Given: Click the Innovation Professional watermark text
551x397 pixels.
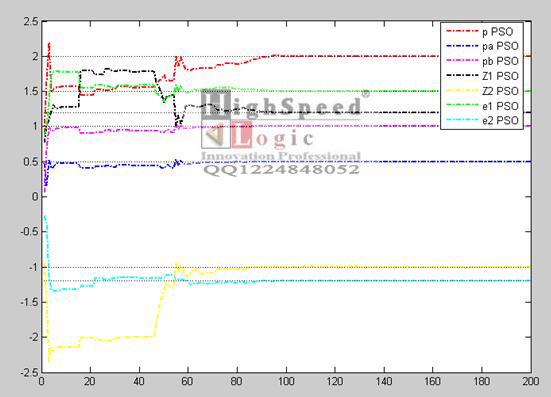Looking at the screenshot, I should point(281,156).
